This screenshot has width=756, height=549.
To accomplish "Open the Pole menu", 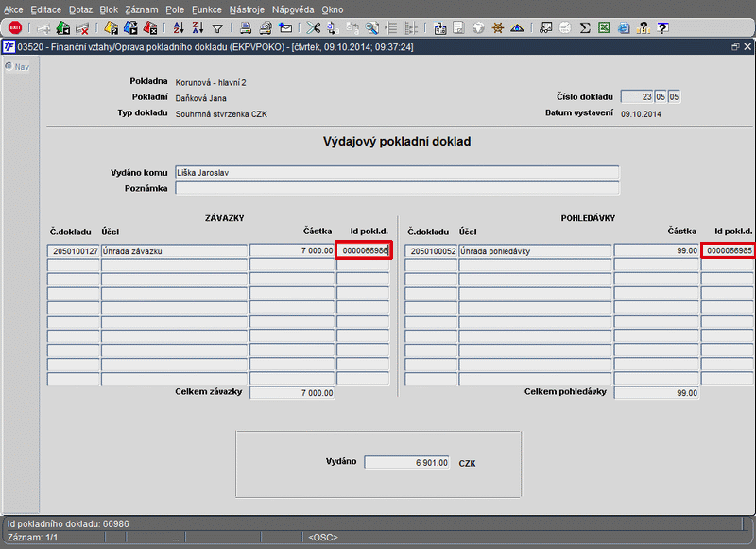I will click(175, 9).
